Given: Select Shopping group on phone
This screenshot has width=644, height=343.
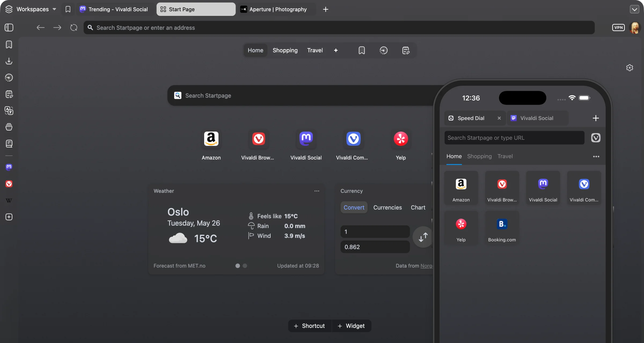Looking at the screenshot, I should [479, 156].
